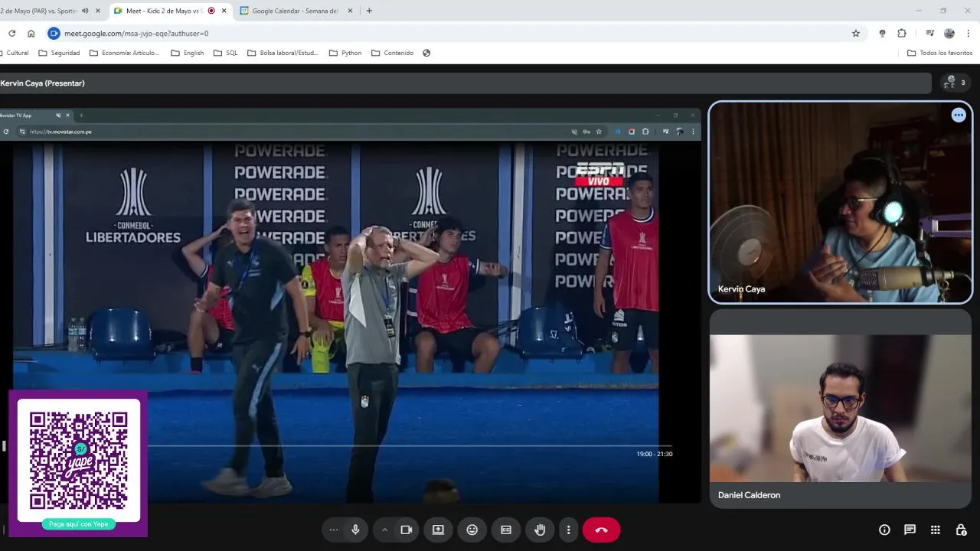Viewport: 980px width, 551px height.
Task: Click the Kervin Caya (Presentar) label
Action: 43,83
